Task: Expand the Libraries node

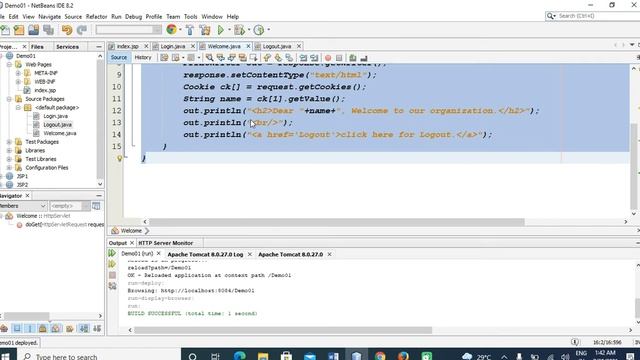Action: tap(9, 150)
